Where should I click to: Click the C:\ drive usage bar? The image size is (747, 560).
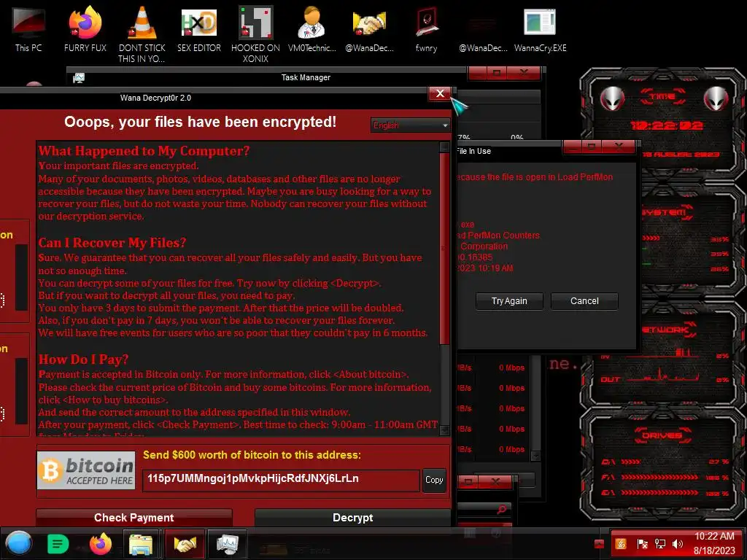(631, 462)
